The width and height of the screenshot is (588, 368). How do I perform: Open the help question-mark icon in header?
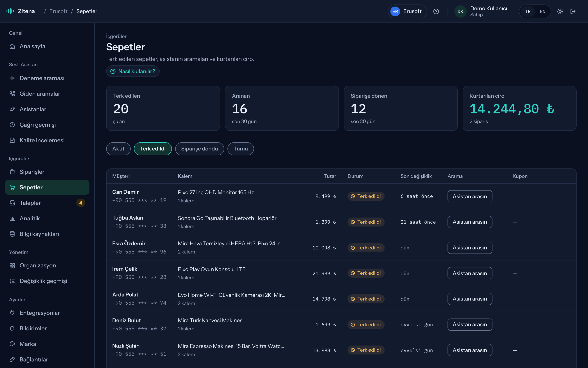point(436,11)
